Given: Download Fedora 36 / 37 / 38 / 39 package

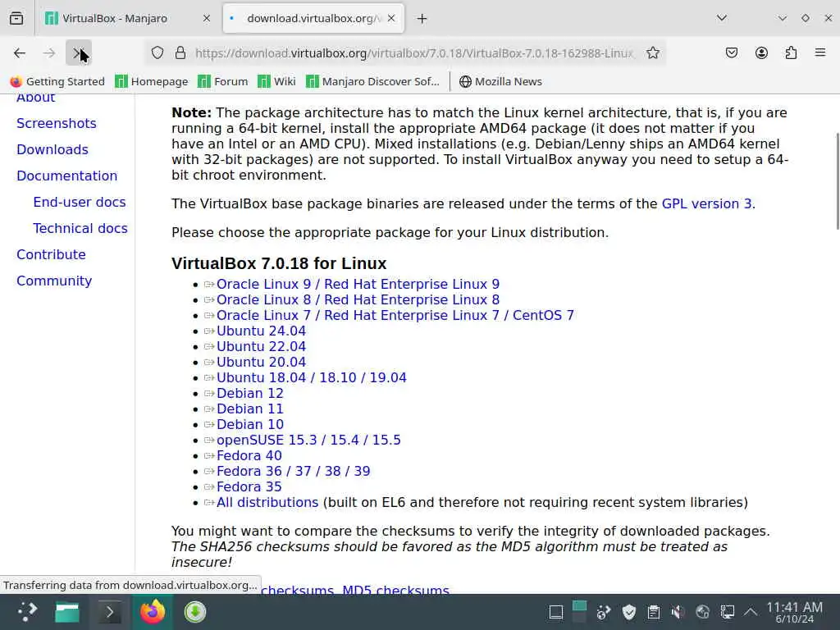Looking at the screenshot, I should (x=293, y=471).
